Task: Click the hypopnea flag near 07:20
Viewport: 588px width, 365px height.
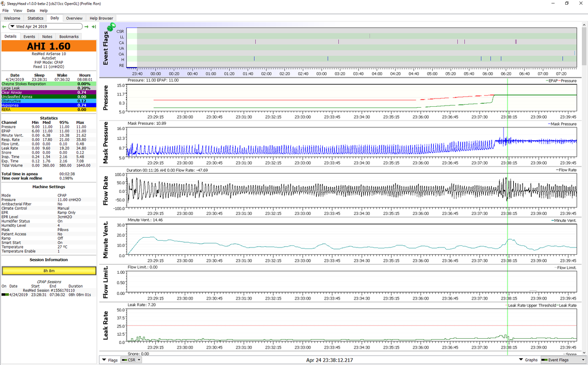Action: [x=563, y=59]
